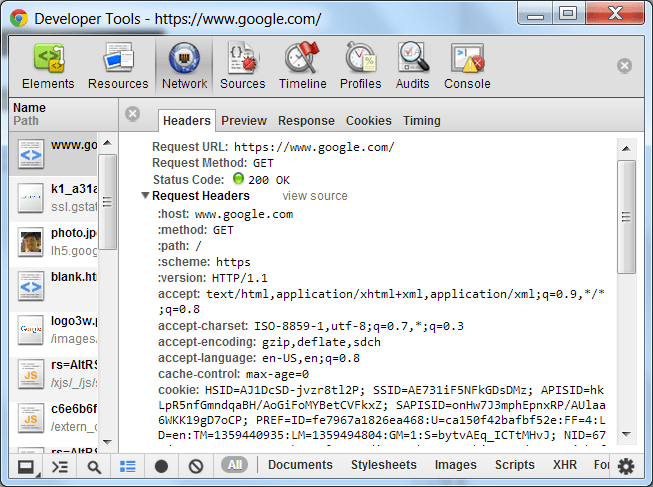Select the rs=AltRS script JS icon

click(31, 374)
